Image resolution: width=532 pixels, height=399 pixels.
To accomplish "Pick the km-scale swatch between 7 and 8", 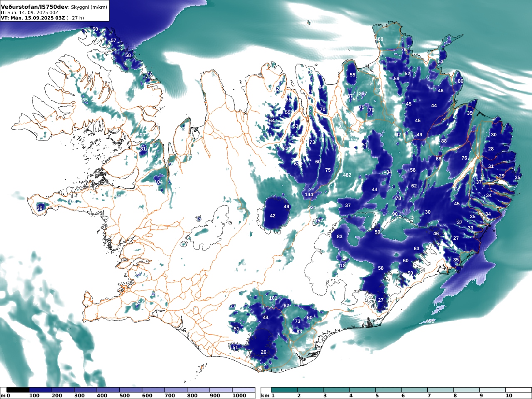I will coord(440,390).
